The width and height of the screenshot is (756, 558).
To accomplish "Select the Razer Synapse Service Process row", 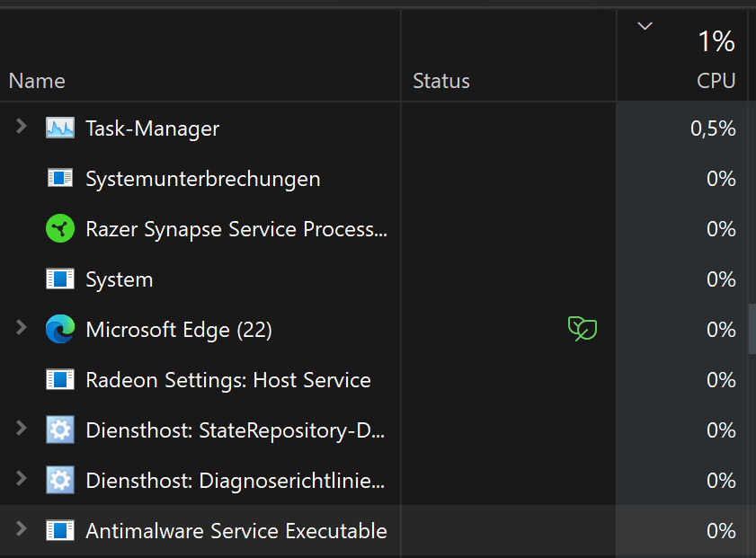I will click(x=236, y=229).
